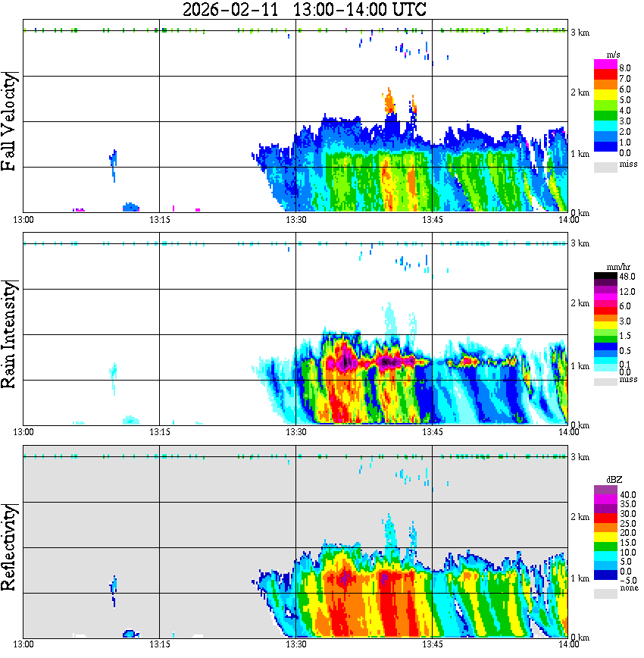Pick the yellow swatch in the m/s legend
Image resolution: width=644 pixels, height=658 pixels.
605,96
